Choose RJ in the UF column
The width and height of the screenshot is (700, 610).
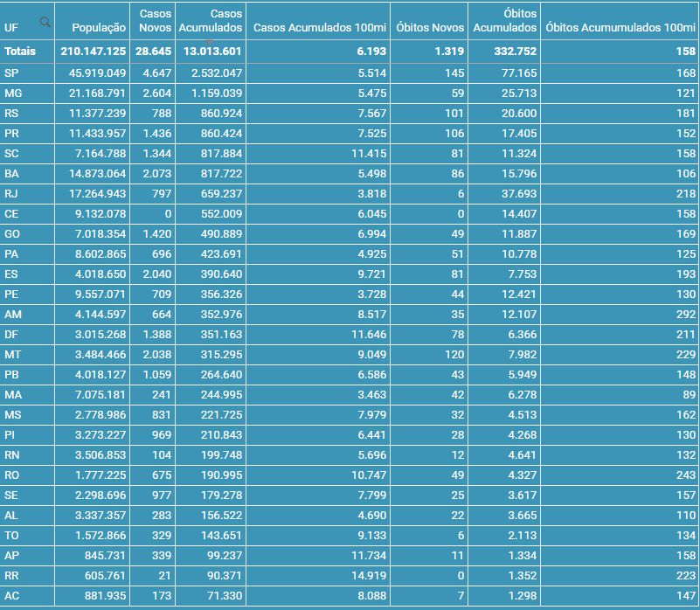pos(11,194)
